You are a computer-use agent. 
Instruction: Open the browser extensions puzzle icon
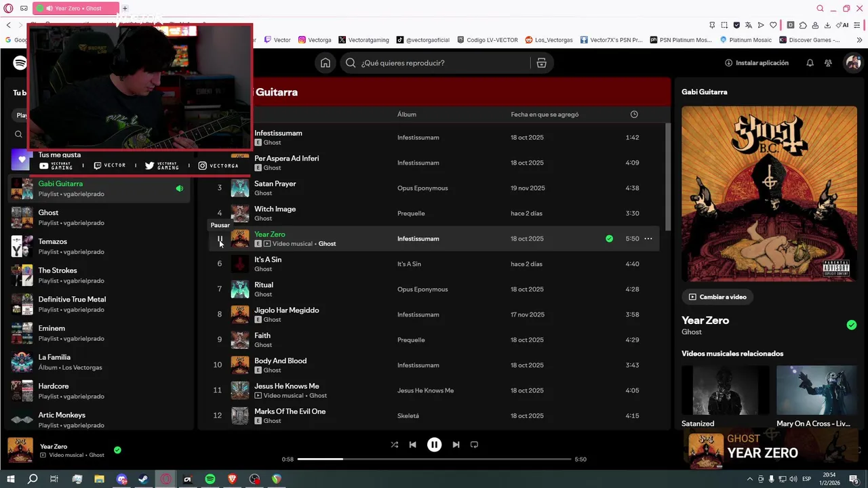pyautogui.click(x=803, y=25)
